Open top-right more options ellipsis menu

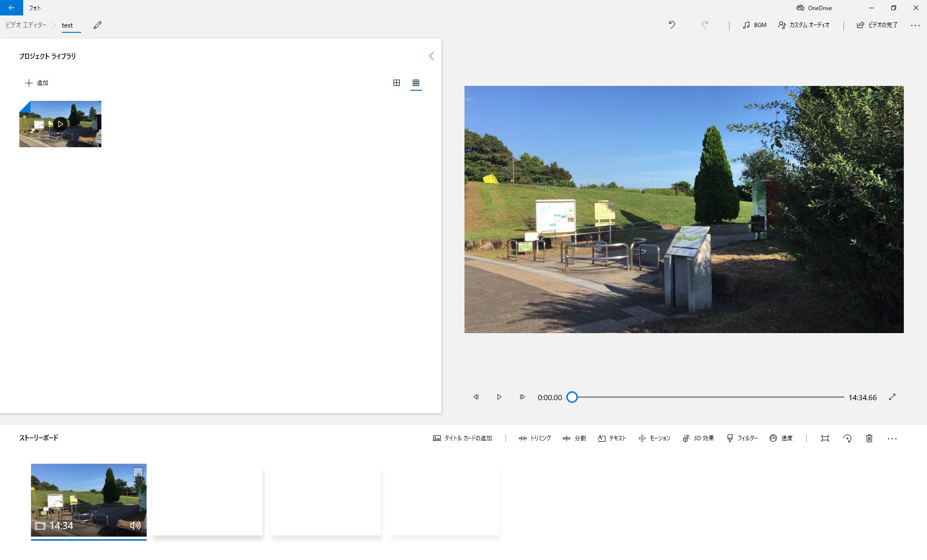[915, 25]
